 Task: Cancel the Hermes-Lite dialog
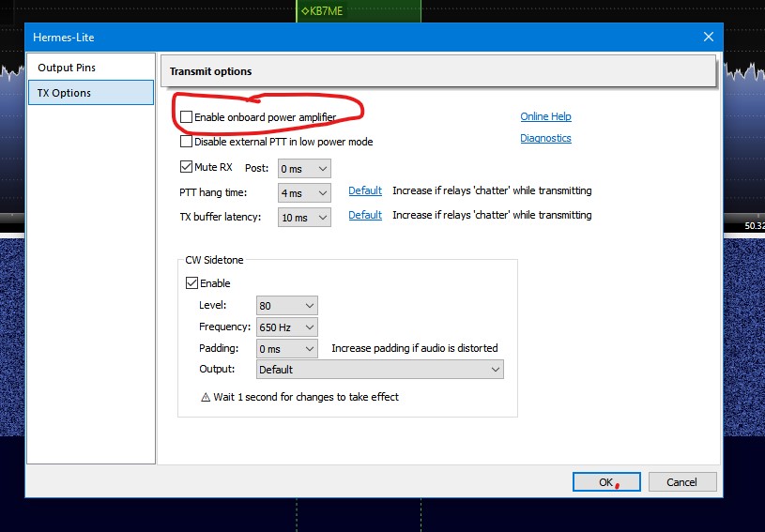click(681, 482)
